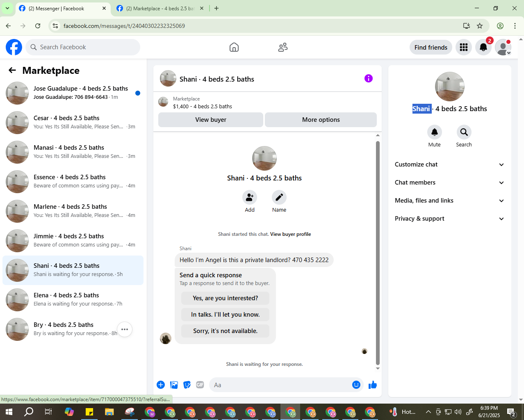
Task: Send a thumbs-up like
Action: click(x=373, y=385)
